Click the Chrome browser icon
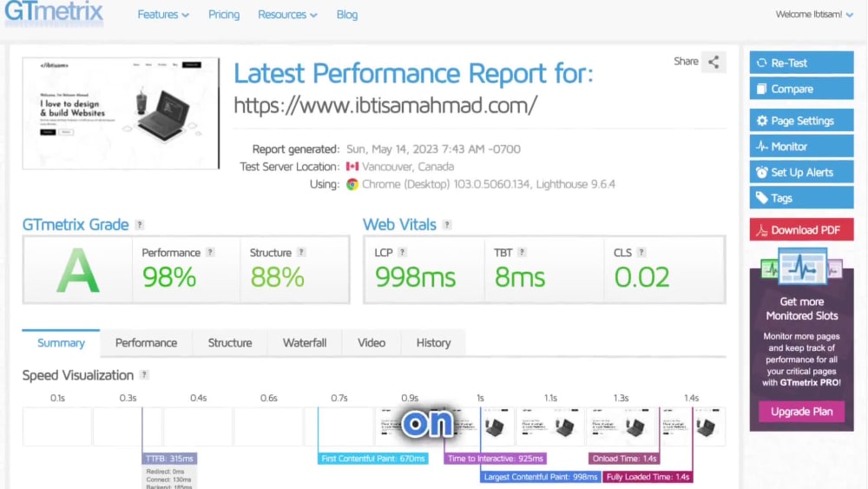This screenshot has width=868, height=489. click(352, 184)
